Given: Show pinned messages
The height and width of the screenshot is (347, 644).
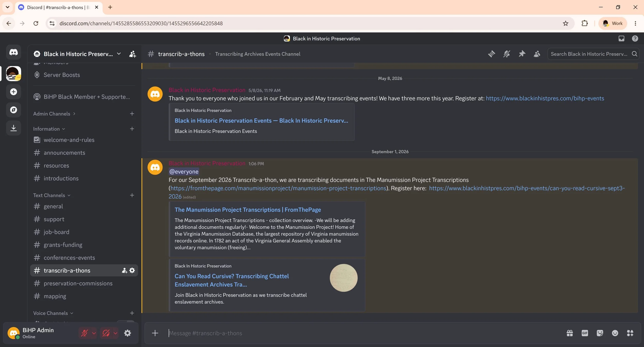Looking at the screenshot, I should 522,54.
